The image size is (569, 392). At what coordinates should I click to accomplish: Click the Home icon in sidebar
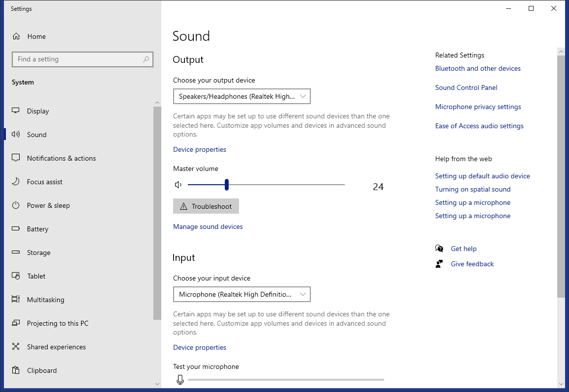click(16, 36)
